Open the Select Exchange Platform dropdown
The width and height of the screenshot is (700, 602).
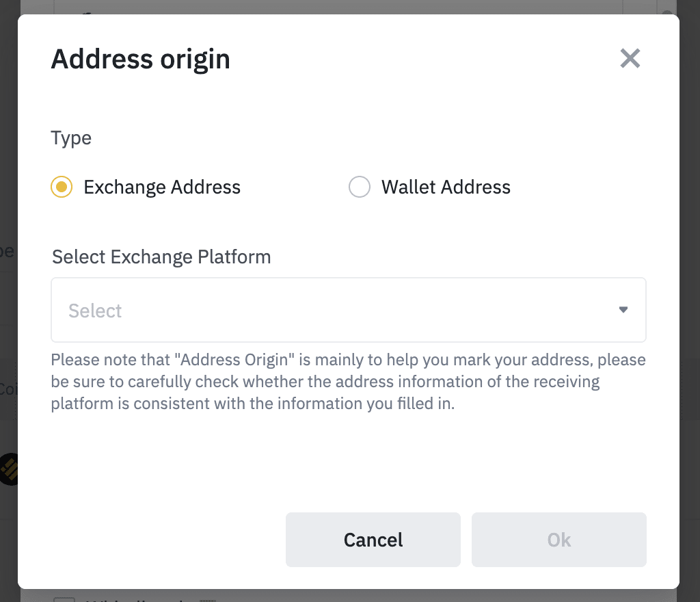click(x=348, y=310)
